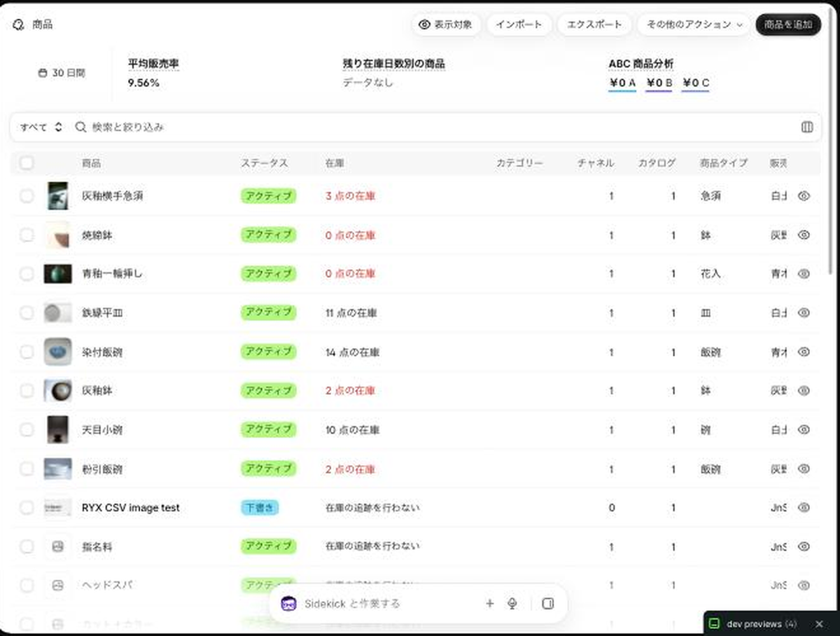Open the 指名料 product row
This screenshot has height=636, width=840.
[415, 546]
